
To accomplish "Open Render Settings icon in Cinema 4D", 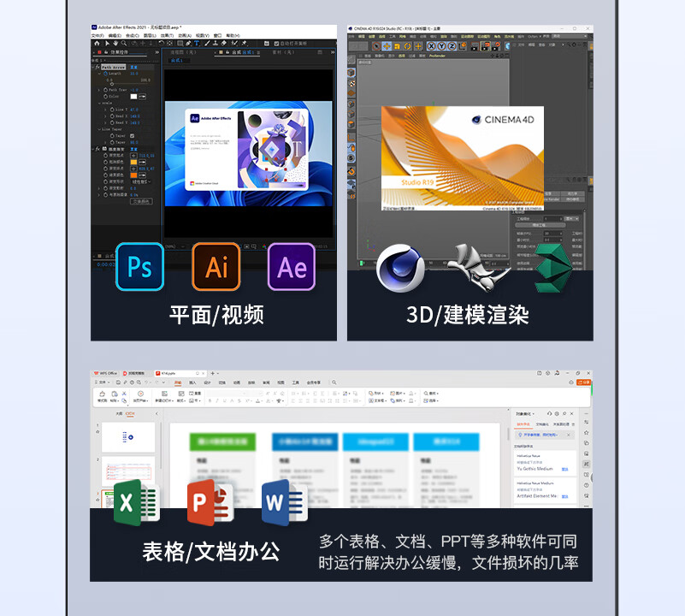I will [x=496, y=46].
